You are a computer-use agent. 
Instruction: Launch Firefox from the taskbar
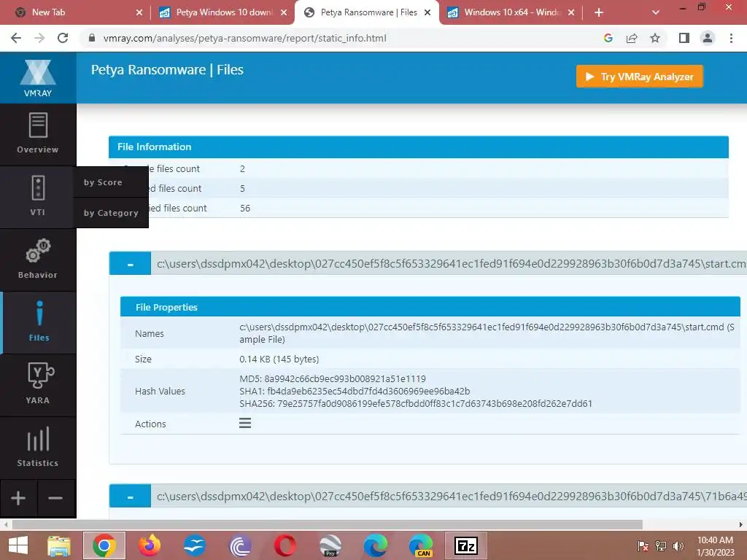tap(149, 545)
